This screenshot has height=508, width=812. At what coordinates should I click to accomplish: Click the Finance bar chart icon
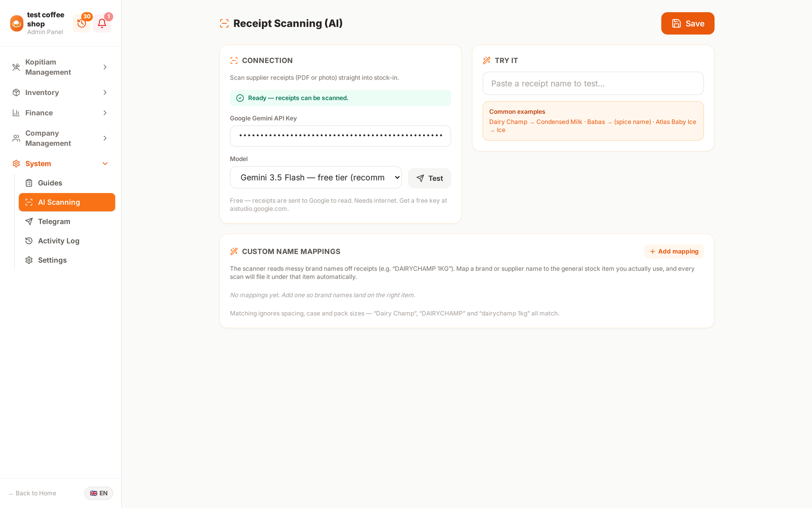(16, 113)
